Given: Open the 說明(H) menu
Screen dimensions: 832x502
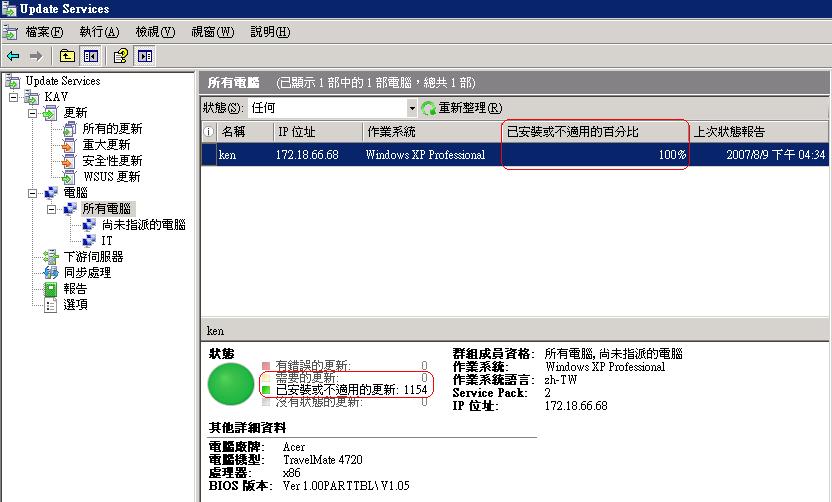Looking at the screenshot, I should tap(270, 32).
